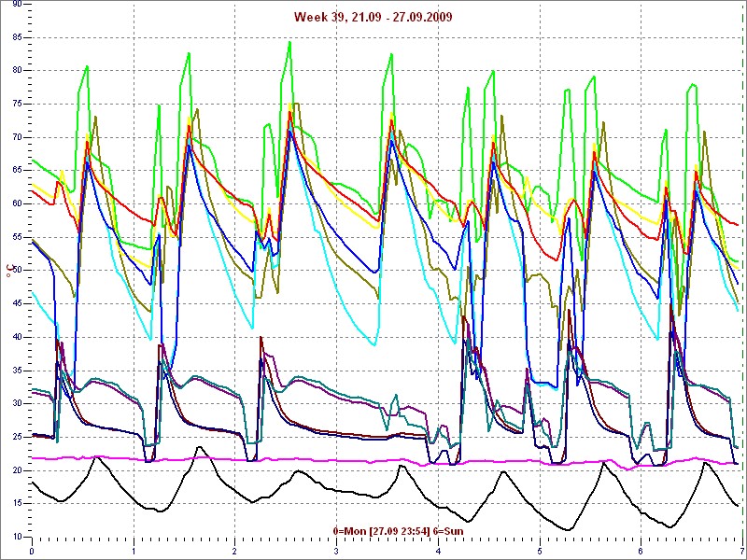Click the y-axis label 75

(16, 104)
